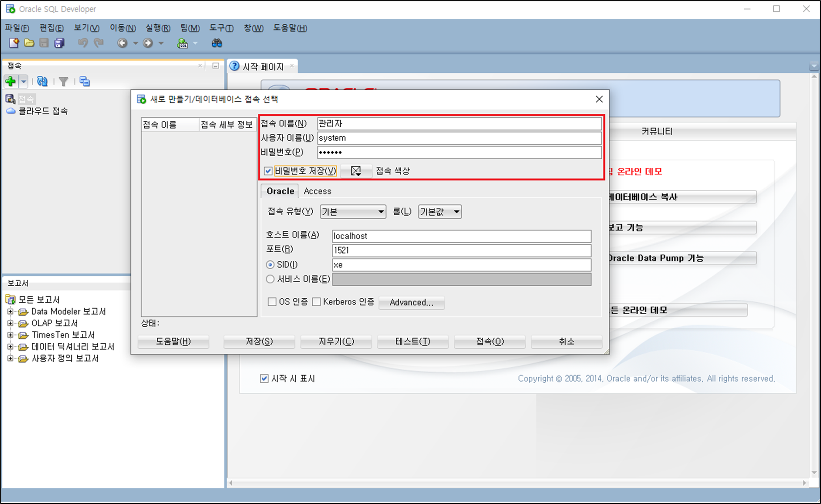Click the Advanced... button
This screenshot has width=821, height=504.
point(411,302)
